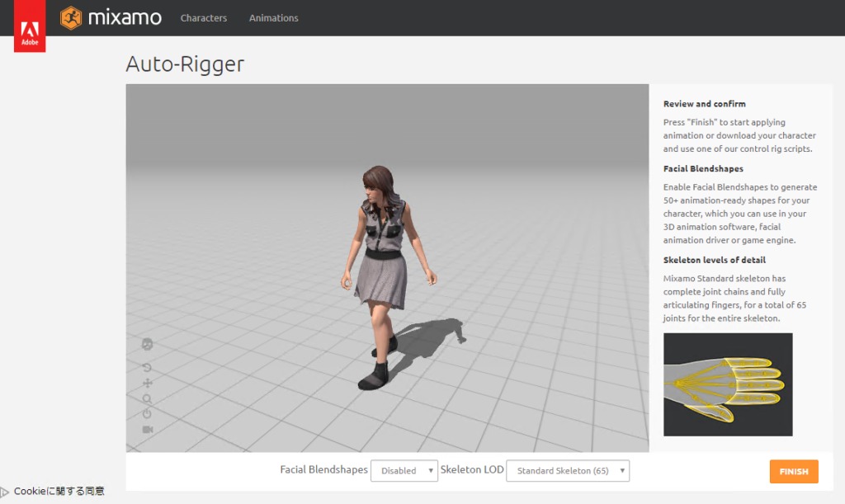Open the Facial Blendshapes dropdown
The height and width of the screenshot is (504, 845).
tap(404, 471)
